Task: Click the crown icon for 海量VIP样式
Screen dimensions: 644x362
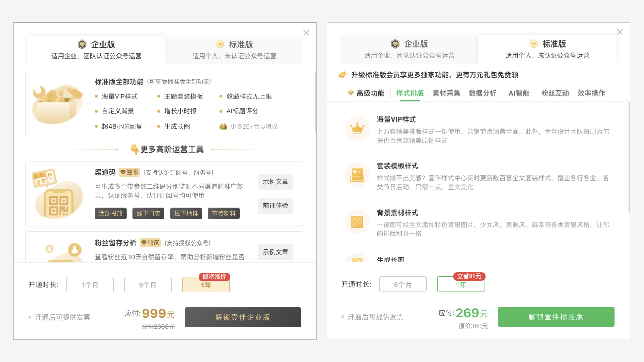Action: [x=357, y=128]
